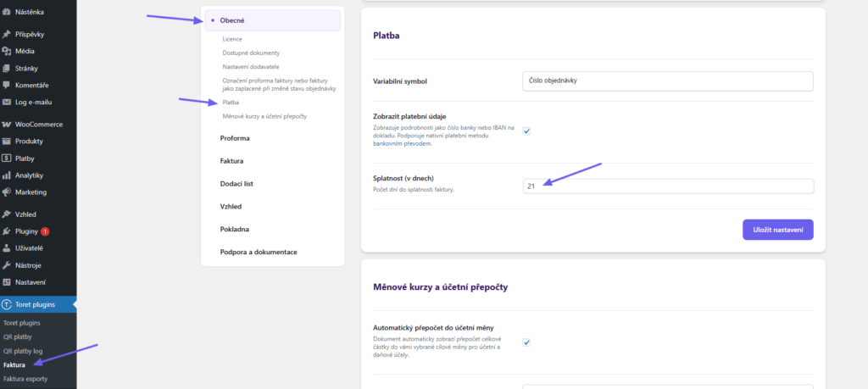This screenshot has width=868, height=389.
Task: Click the Analytiky chart icon
Action: coord(7,175)
